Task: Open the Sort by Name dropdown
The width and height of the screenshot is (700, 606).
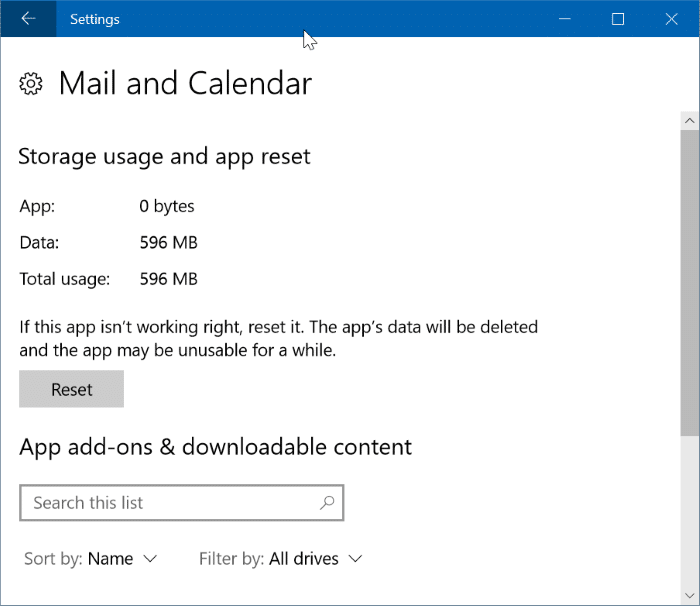Action: tap(91, 559)
